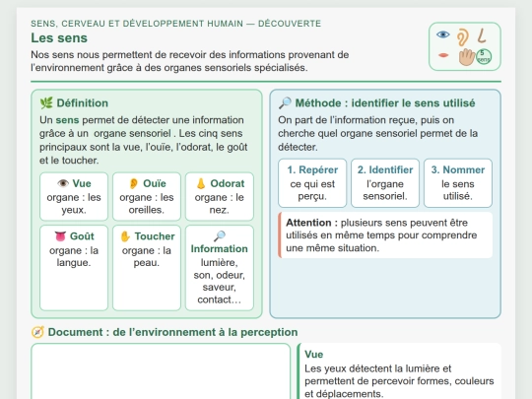Click the tongue emoji in Goût card
The width and height of the screenshot is (532, 399).
coord(60,236)
